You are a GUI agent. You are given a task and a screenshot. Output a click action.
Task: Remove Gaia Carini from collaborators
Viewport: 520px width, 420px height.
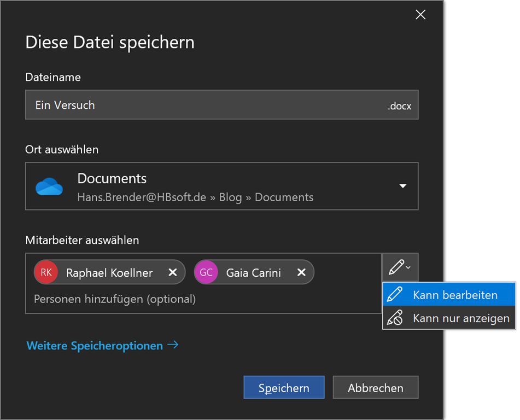[x=301, y=272]
